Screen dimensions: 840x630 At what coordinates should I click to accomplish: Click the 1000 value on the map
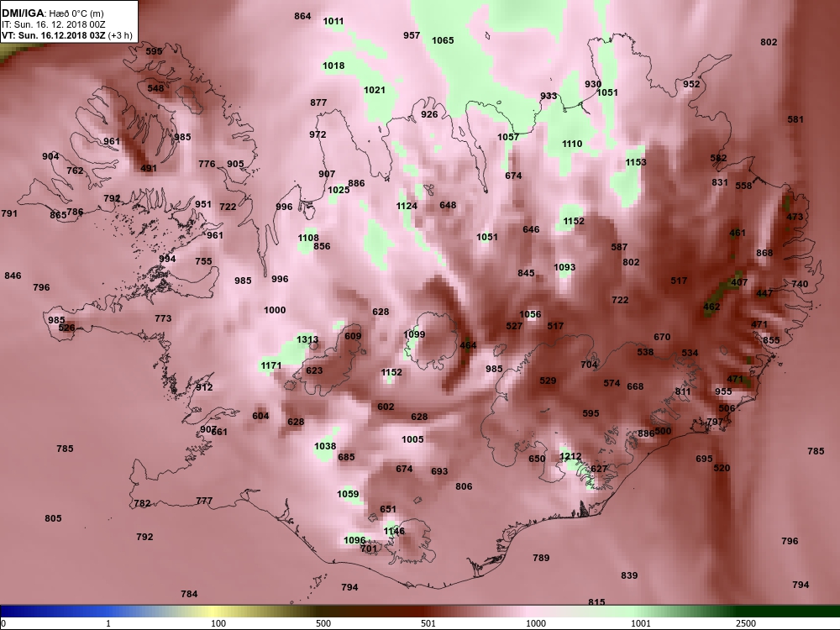click(275, 310)
